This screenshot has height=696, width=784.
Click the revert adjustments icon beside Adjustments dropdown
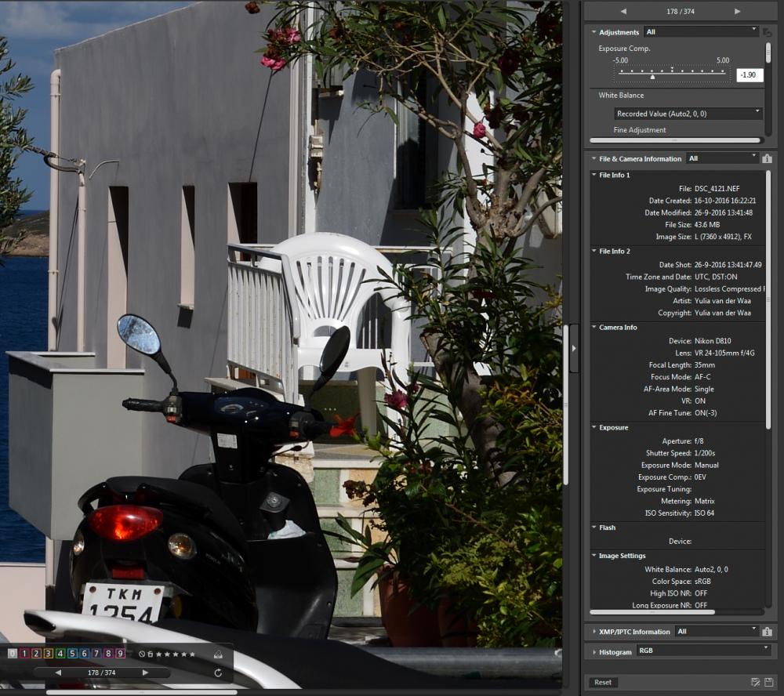pos(767,32)
